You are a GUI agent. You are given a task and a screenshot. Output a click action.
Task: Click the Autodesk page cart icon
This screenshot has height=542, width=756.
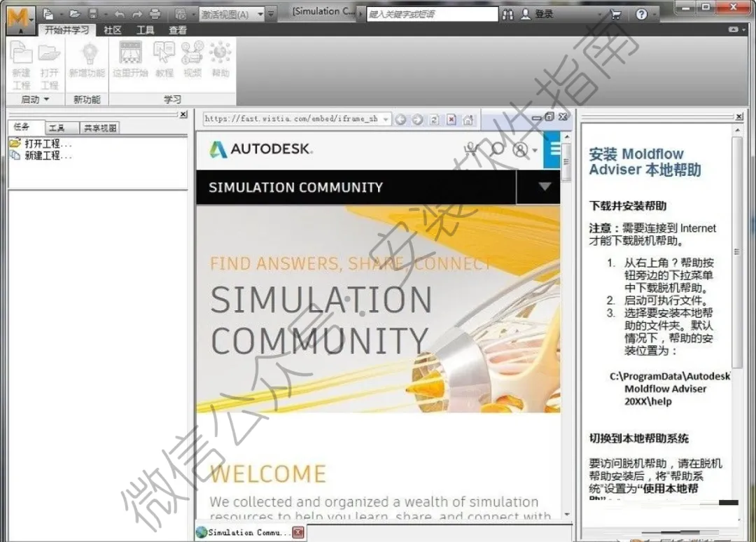click(472, 149)
